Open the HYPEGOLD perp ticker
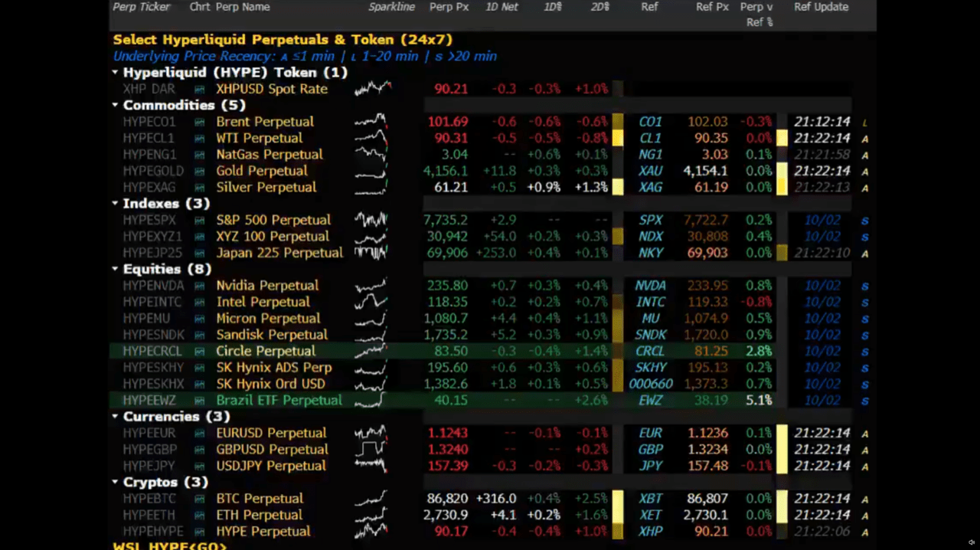 click(153, 172)
